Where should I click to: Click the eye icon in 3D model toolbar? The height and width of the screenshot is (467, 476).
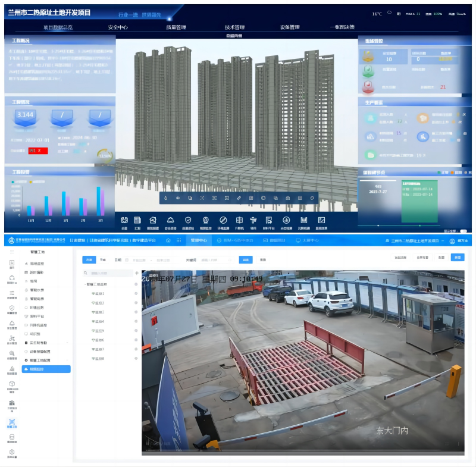pos(177,198)
